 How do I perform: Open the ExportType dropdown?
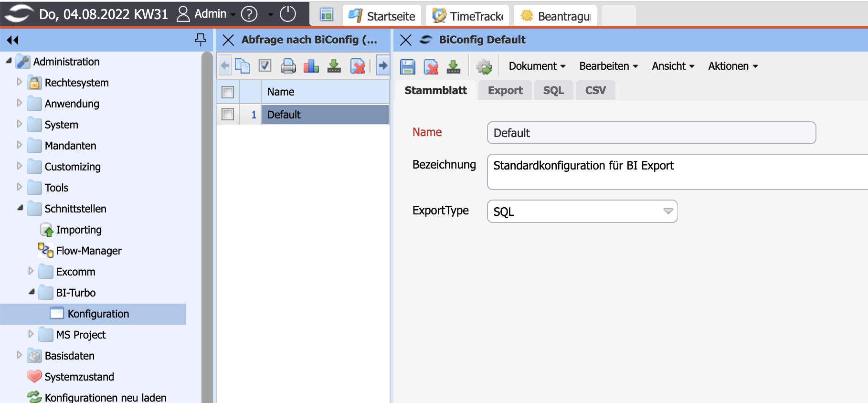coord(668,211)
